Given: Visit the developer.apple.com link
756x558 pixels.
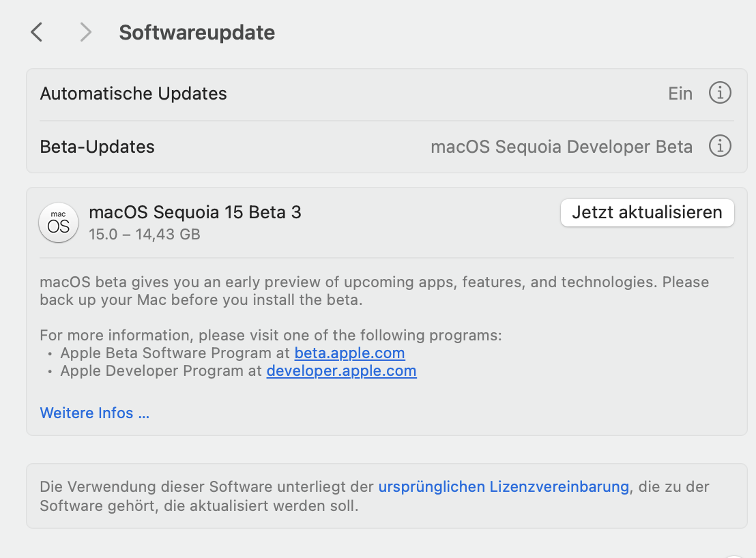Looking at the screenshot, I should [341, 371].
